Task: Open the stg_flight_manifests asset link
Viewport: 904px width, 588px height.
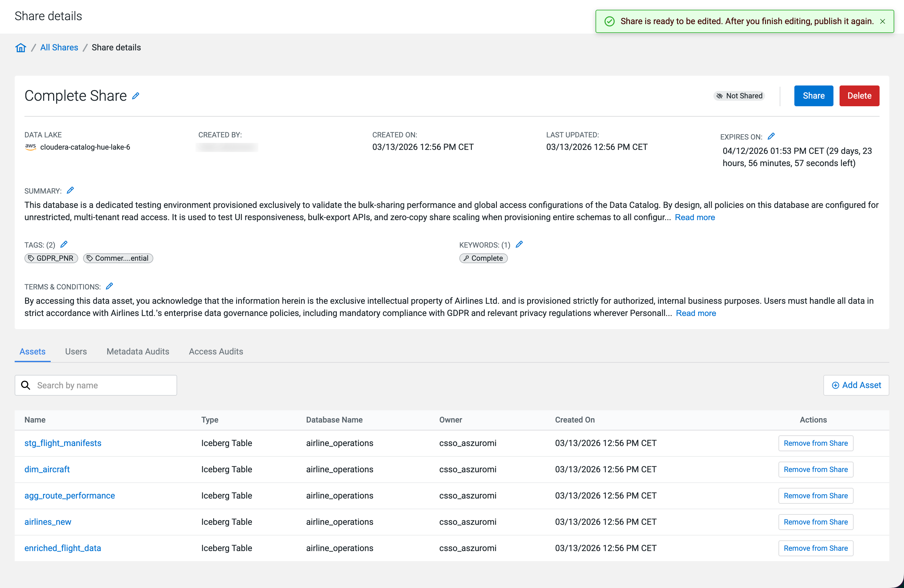Action: (x=63, y=443)
